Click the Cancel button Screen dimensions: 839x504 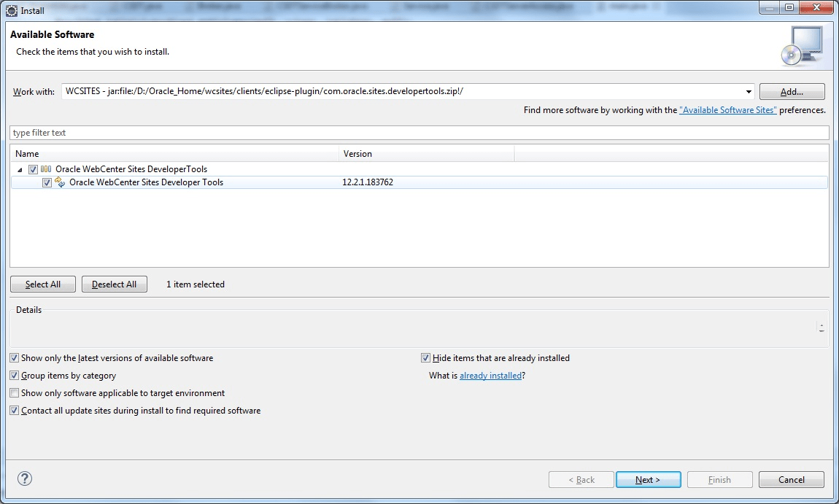click(x=792, y=479)
